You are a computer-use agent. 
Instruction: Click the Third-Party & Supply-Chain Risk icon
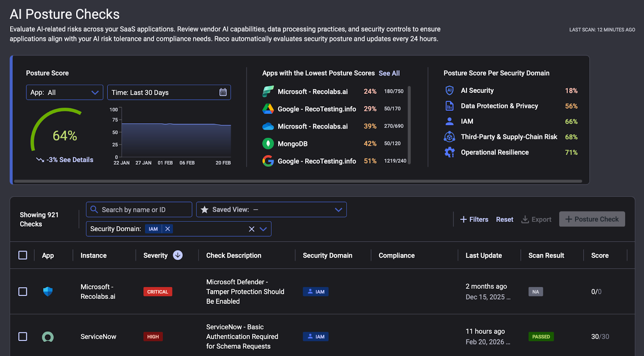coord(449,137)
